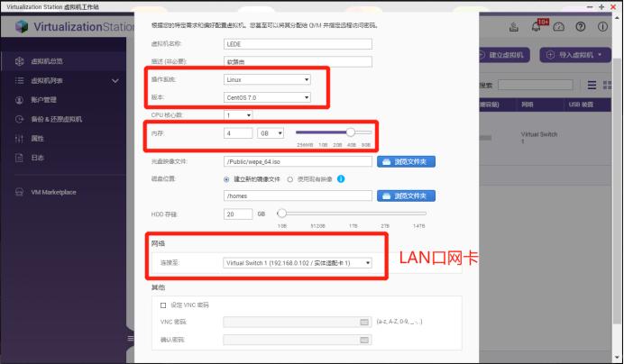Click the 描述 description input field
624x364 pixels.
tap(298, 61)
